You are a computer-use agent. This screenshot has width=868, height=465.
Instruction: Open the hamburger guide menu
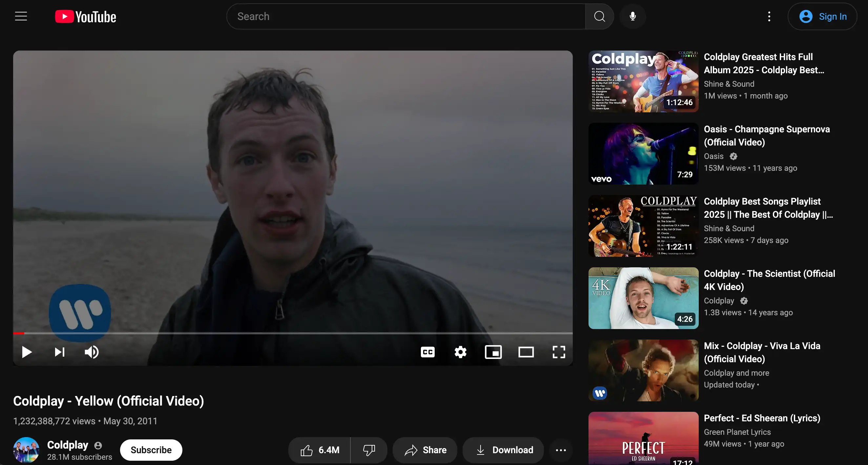(21, 16)
